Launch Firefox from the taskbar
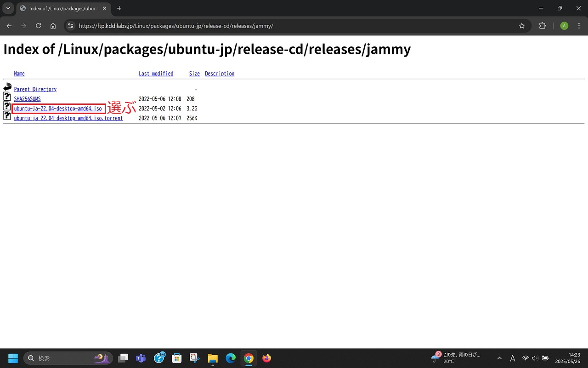The image size is (588, 368). click(x=266, y=358)
